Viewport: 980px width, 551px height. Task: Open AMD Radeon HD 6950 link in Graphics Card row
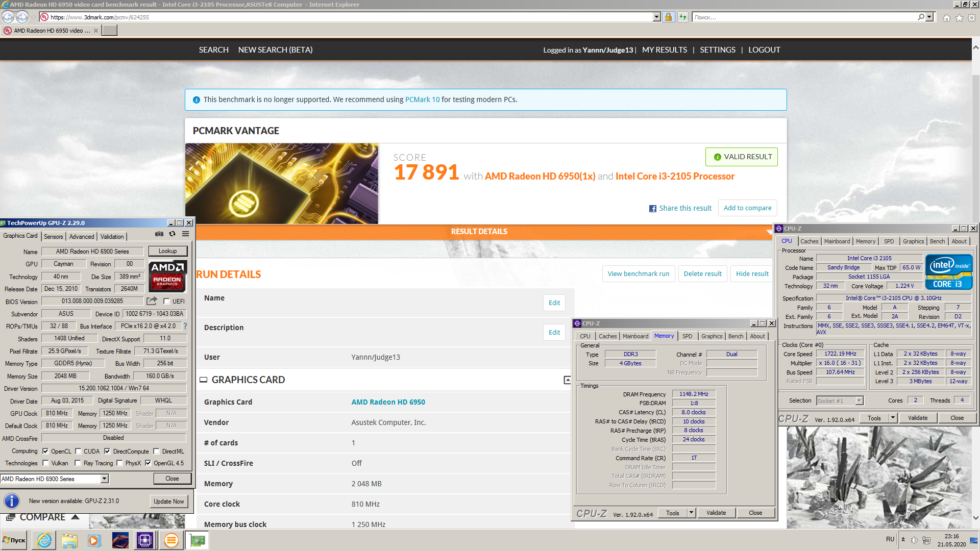coord(388,402)
